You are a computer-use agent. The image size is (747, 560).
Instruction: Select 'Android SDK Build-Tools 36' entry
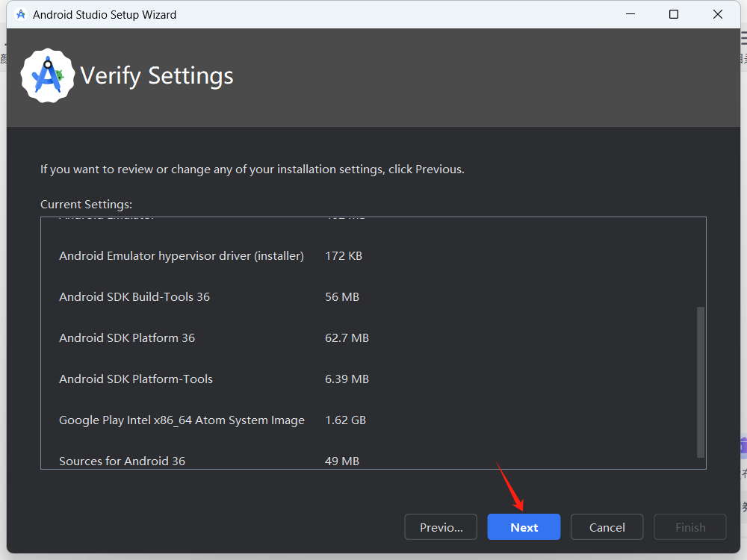[134, 296]
